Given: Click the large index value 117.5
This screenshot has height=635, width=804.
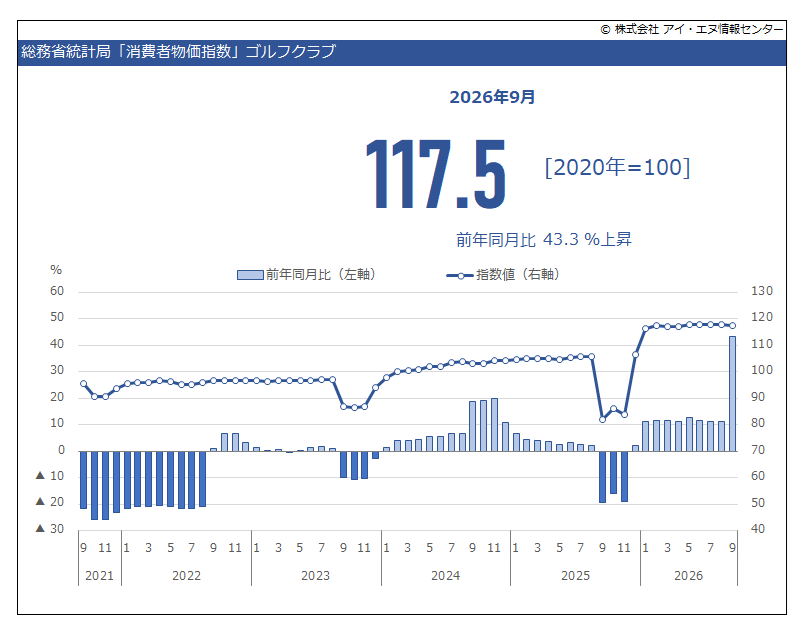Looking at the screenshot, I should click(436, 174).
